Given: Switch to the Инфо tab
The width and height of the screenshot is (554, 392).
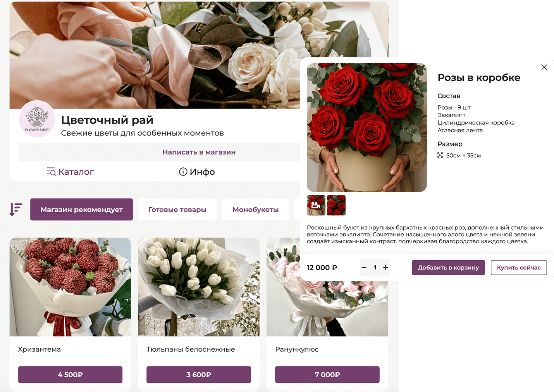Looking at the screenshot, I should pos(197,172).
